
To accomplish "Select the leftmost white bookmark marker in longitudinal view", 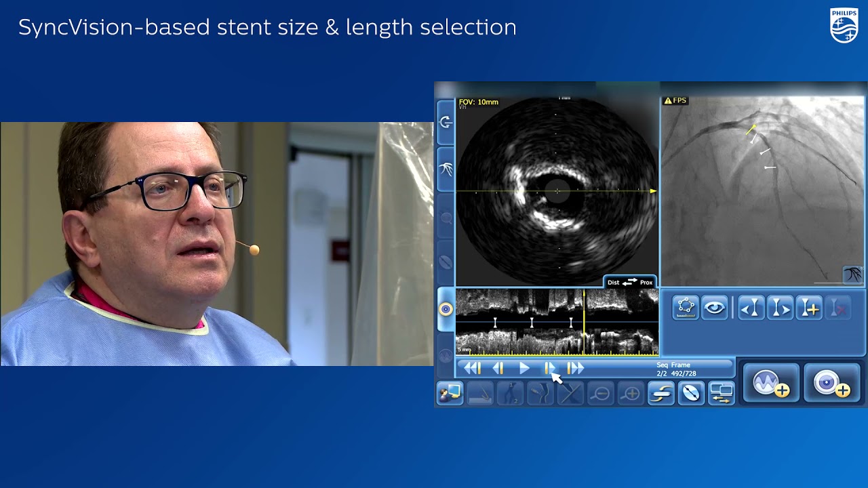I will coord(495,321).
